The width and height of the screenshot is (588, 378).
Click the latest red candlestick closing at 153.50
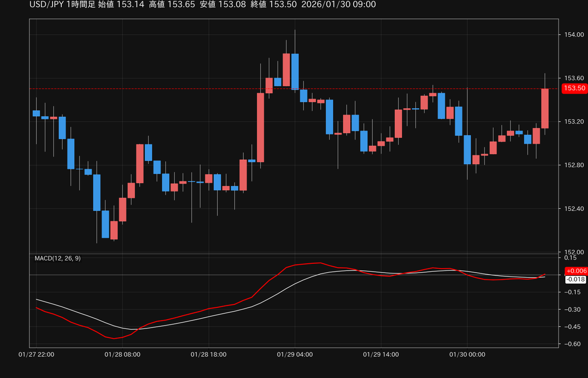(x=545, y=108)
